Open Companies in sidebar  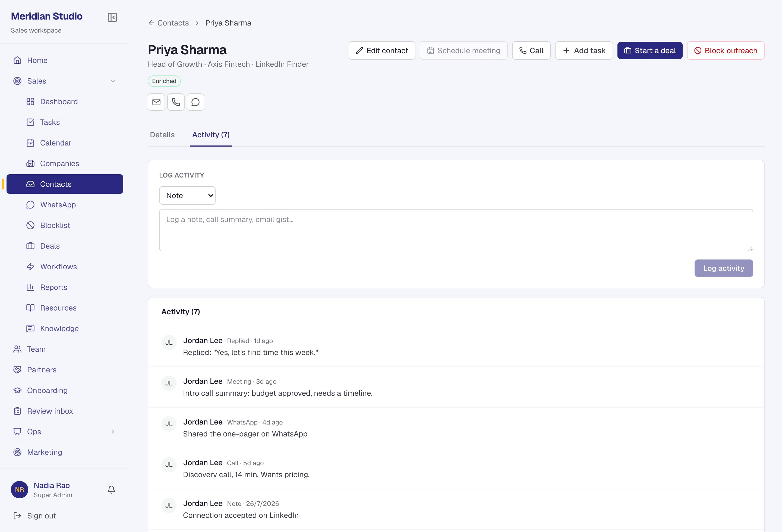click(x=65, y=163)
